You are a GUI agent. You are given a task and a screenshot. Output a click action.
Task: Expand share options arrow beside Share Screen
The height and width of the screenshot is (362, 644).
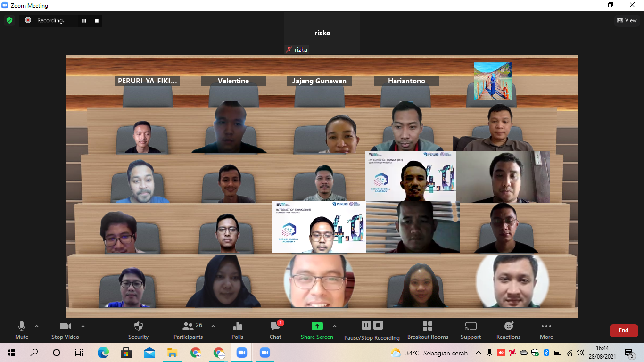tap(335, 326)
